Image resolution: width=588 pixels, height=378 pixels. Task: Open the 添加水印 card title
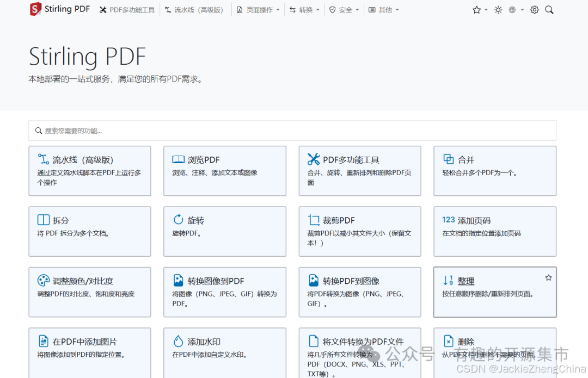click(x=204, y=342)
